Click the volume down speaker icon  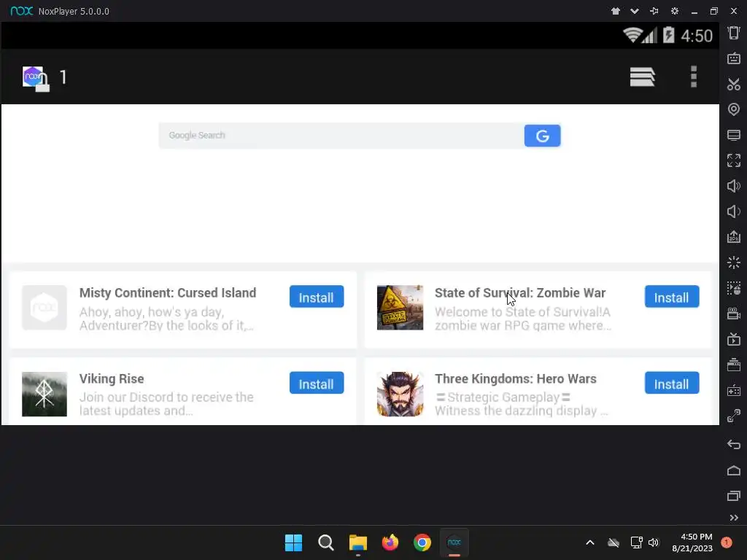pyautogui.click(x=734, y=211)
